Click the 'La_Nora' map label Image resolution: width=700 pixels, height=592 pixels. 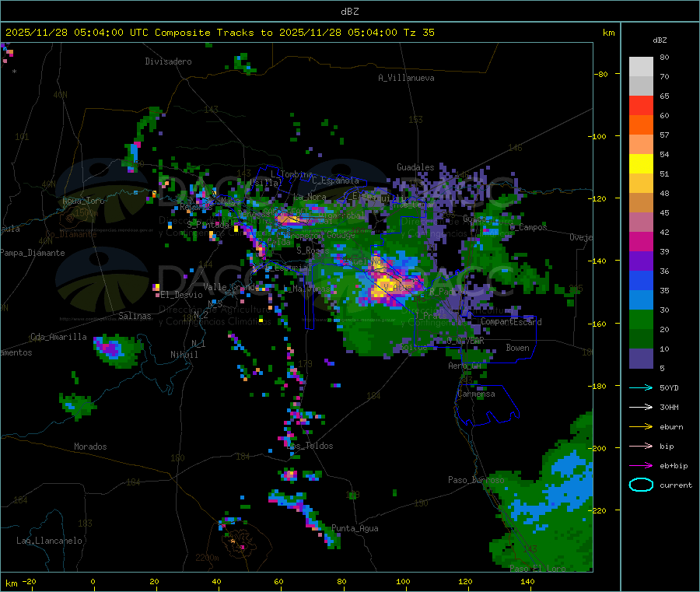[310, 197]
